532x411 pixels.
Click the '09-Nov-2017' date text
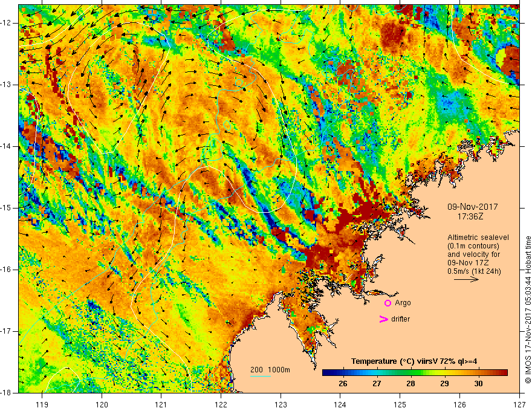(x=473, y=207)
